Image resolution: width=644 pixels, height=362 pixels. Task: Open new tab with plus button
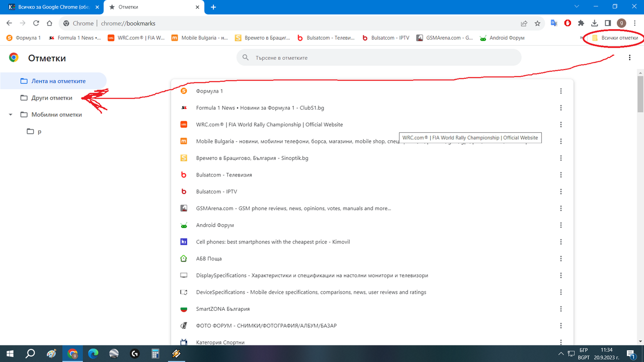(213, 7)
